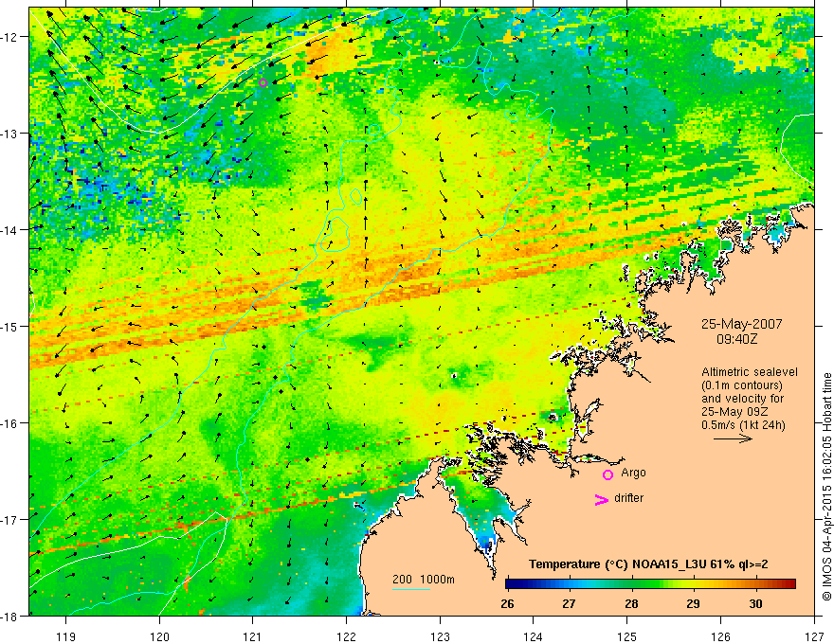This screenshot has width=834, height=644.
Task: Click the 30 label on the temperature scale
Action: point(755,603)
